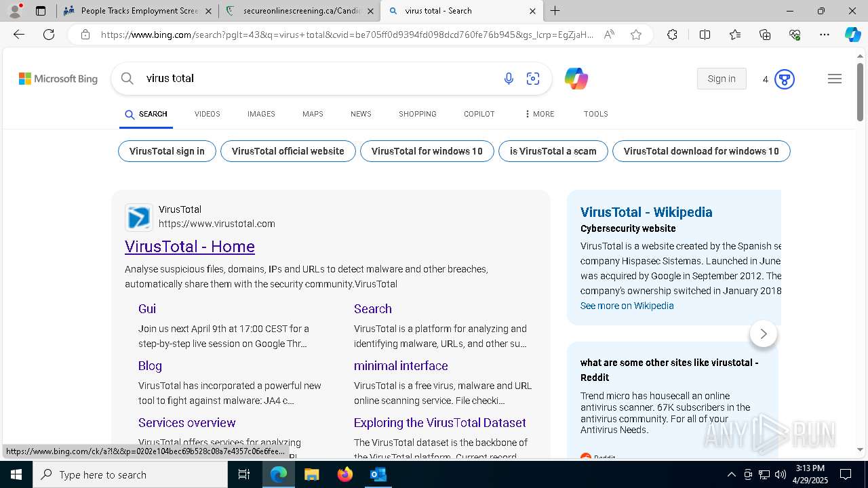This screenshot has width=868, height=488.
Task: Start voice search with microphone icon
Action: pos(509,79)
